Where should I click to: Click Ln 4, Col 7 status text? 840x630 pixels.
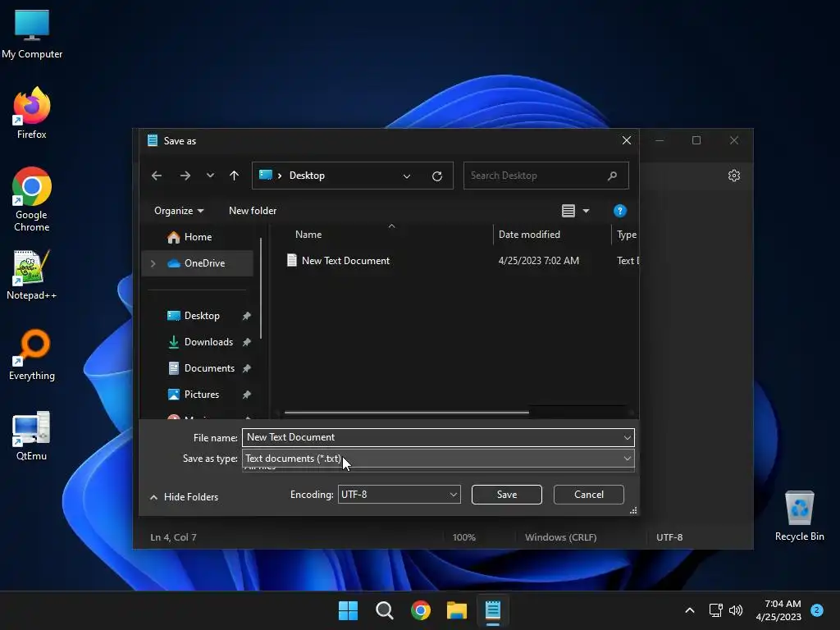(173, 537)
